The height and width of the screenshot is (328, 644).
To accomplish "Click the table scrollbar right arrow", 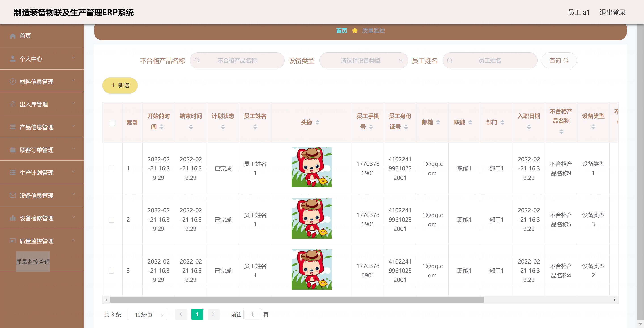I will pos(615,300).
